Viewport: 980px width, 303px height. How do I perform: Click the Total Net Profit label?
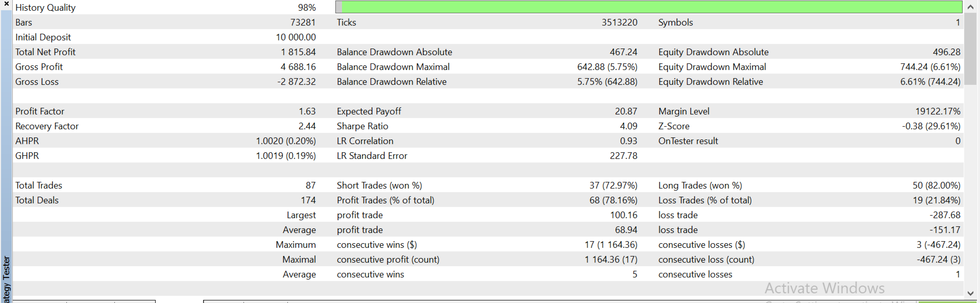45,52
